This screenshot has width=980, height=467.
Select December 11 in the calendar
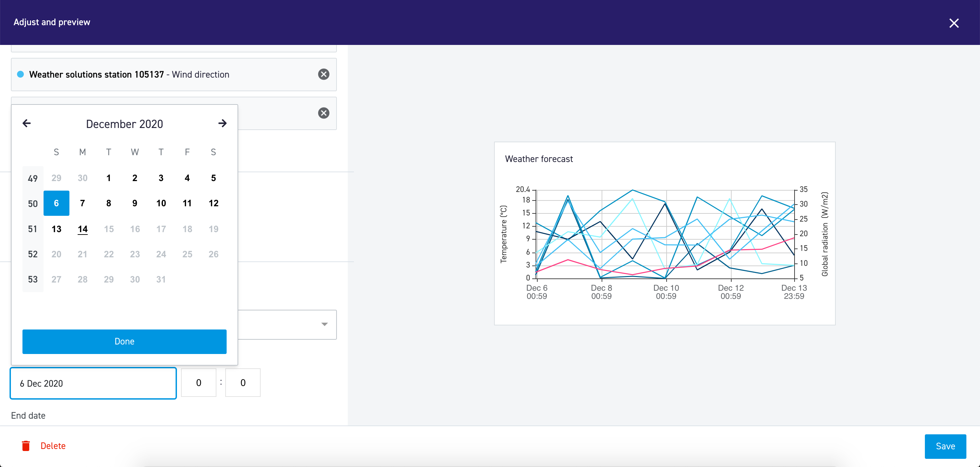(187, 203)
